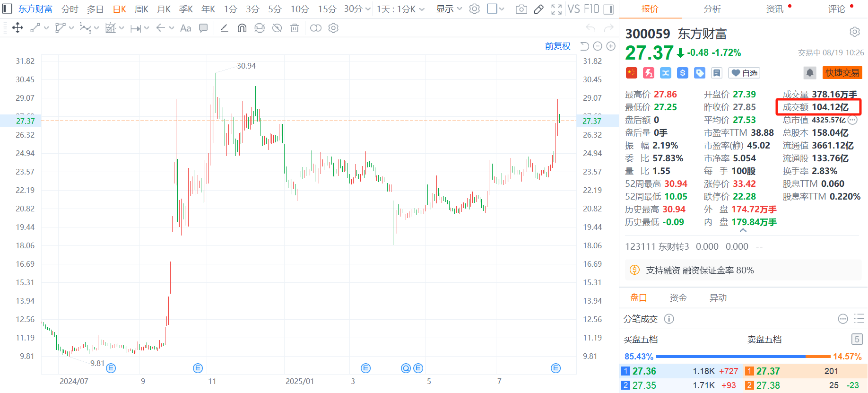
Task: Select the arrow marker tool
Action: (x=161, y=28)
